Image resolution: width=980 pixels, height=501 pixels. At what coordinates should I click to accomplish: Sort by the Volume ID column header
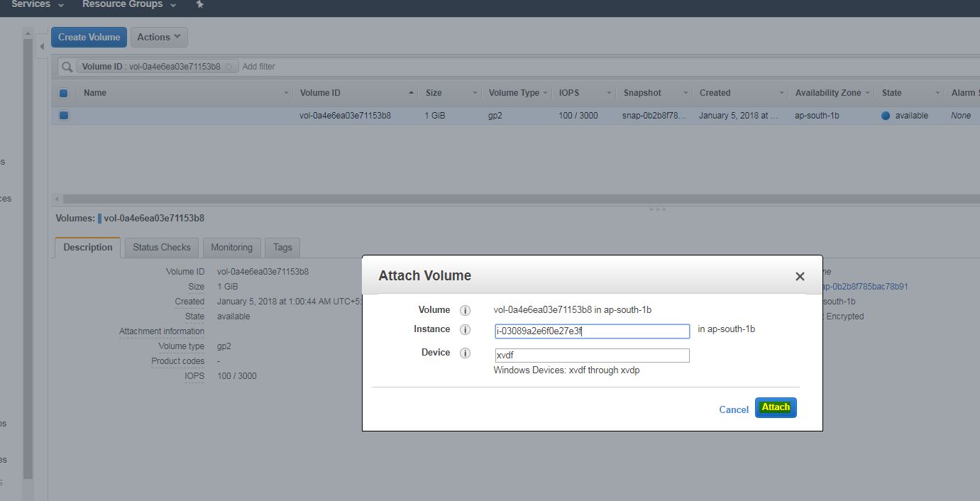320,93
